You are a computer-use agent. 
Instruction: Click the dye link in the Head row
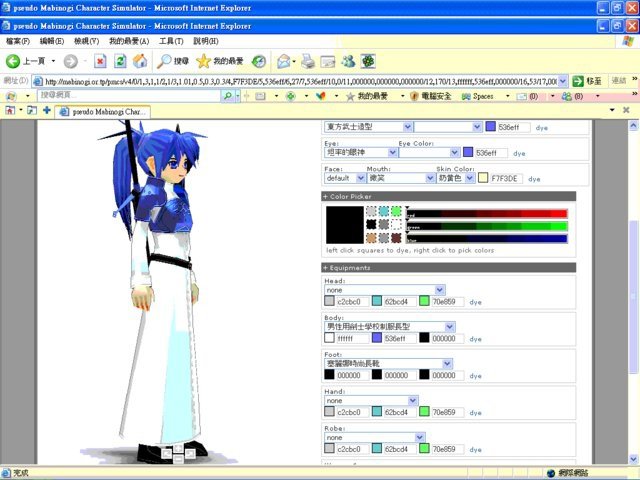pyautogui.click(x=476, y=302)
